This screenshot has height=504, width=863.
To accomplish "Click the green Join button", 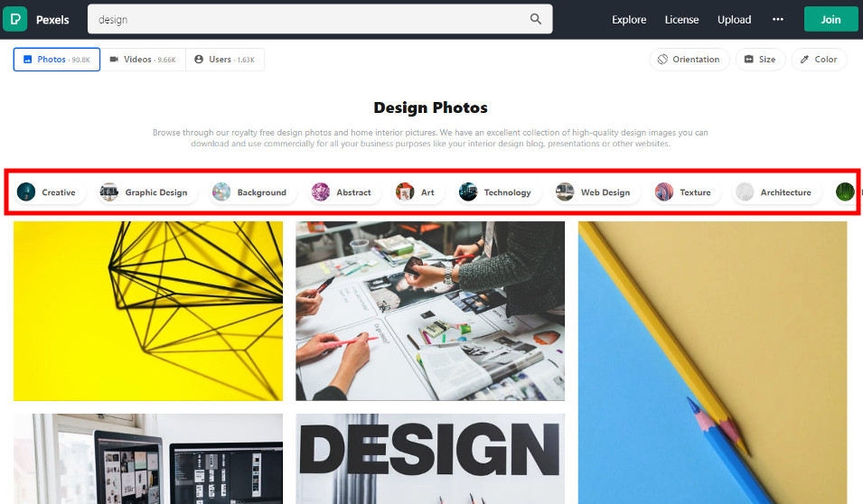I will [830, 19].
